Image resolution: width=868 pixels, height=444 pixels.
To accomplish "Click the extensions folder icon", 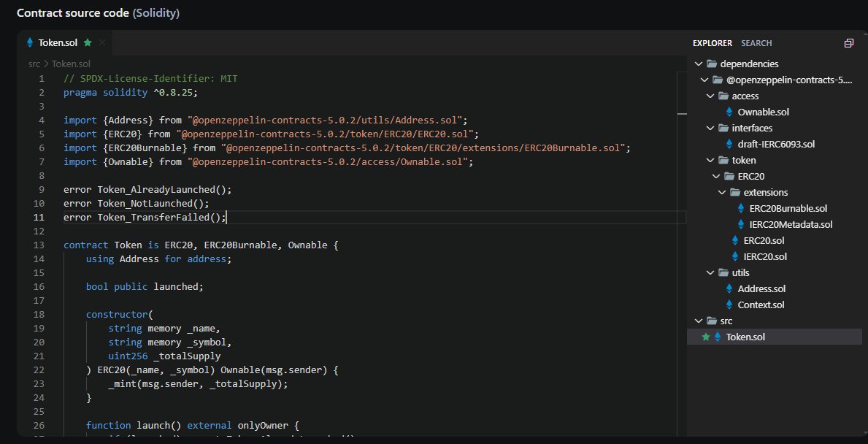I will point(735,193).
